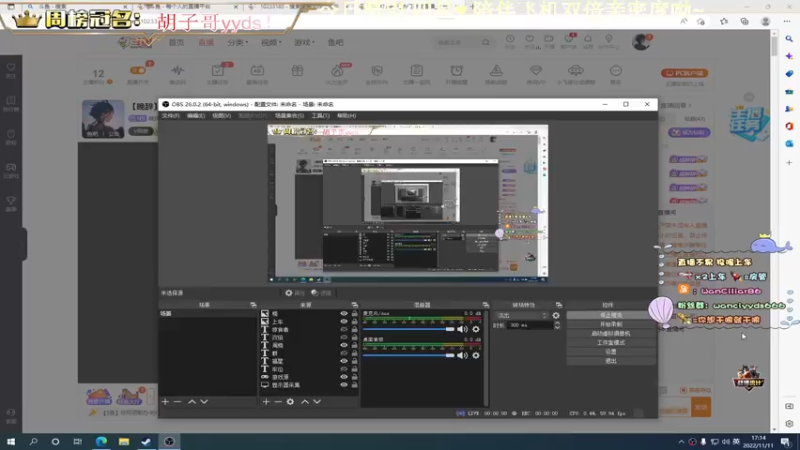The width and height of the screenshot is (800, 450).
Task: Expand the 游戏 dropdown in website nav
Action: click(x=305, y=43)
